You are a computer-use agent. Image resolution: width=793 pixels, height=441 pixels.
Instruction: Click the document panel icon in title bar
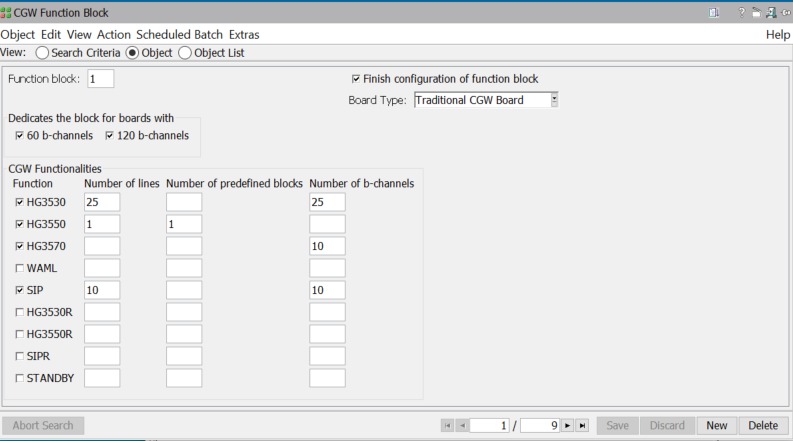[714, 13]
